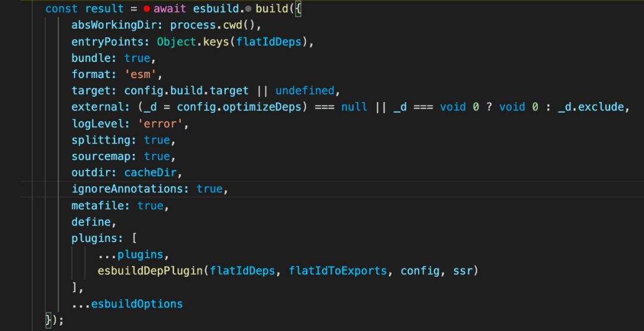644x331 pixels.
Task: Click the 'splitting' property
Action: pos(101,140)
